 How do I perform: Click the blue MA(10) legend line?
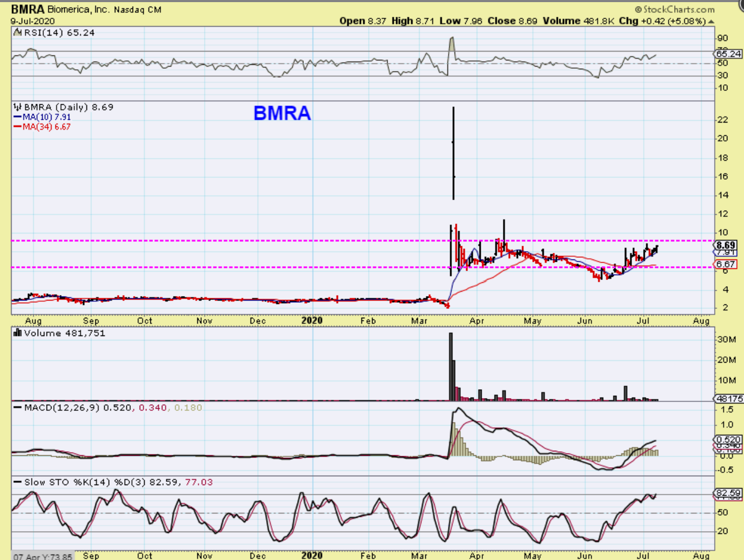point(18,117)
